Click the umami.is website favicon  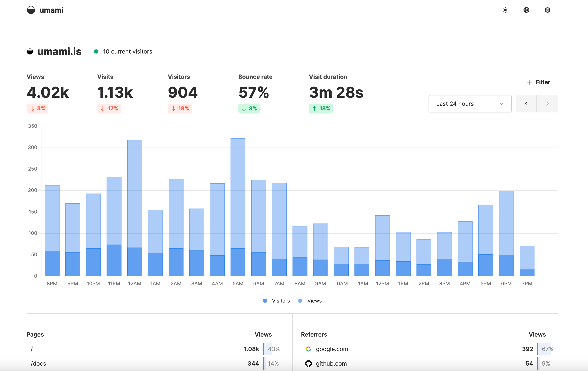[x=30, y=51]
